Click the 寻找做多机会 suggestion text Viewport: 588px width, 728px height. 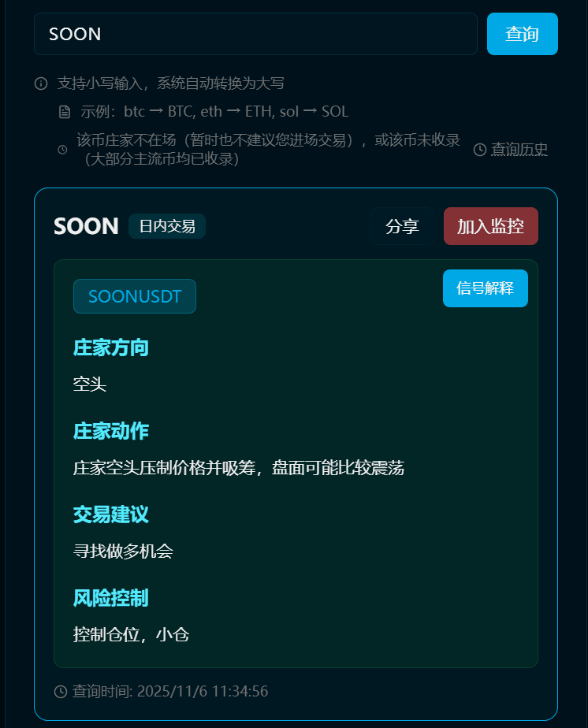pyautogui.click(x=123, y=551)
